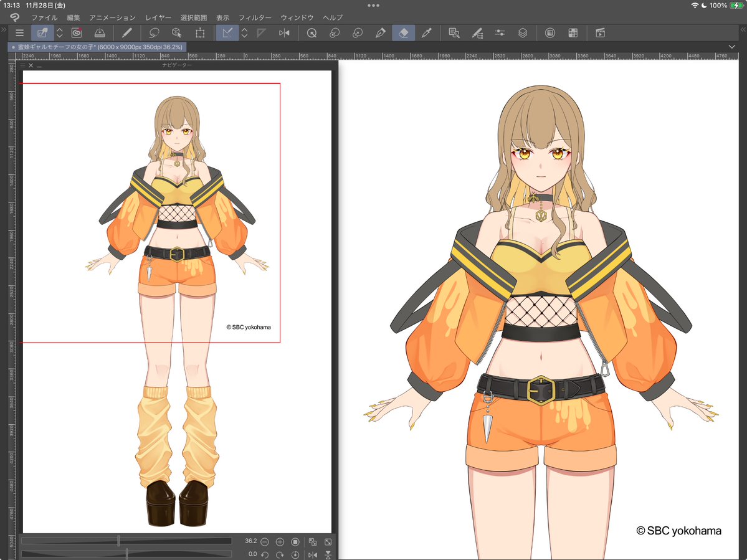This screenshot has width=747, height=560.
Task: Select the Eyedropper tool
Action: pyautogui.click(x=427, y=33)
